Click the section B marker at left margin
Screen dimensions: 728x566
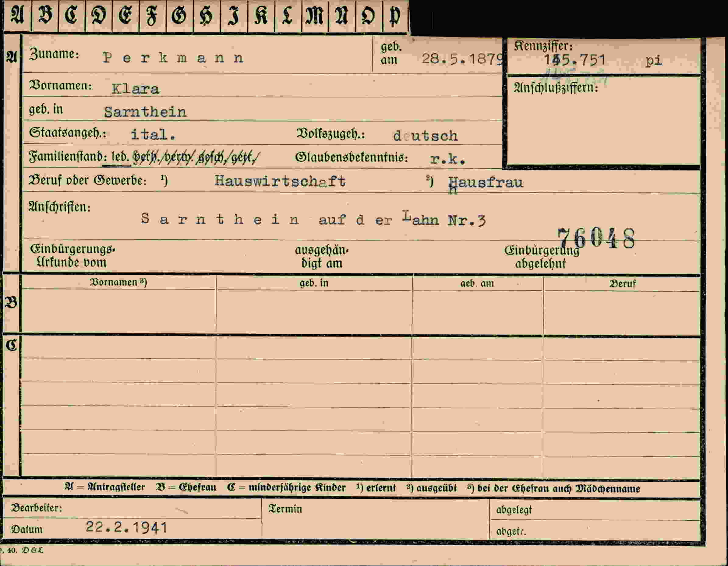(x=11, y=303)
